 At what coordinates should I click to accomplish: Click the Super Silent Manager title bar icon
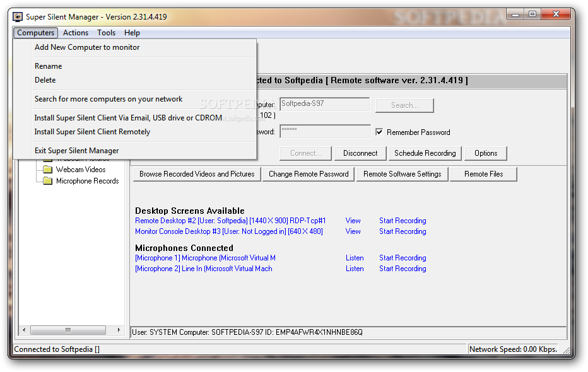pyautogui.click(x=17, y=17)
